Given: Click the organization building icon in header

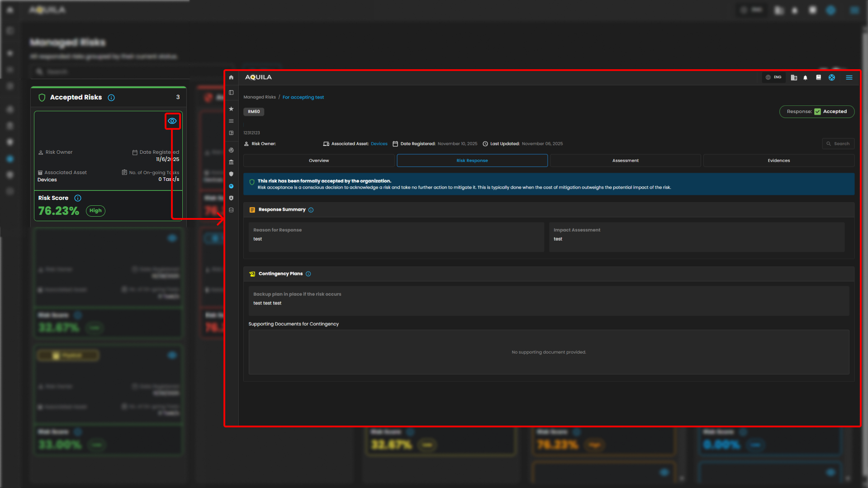Looking at the screenshot, I should click(793, 78).
